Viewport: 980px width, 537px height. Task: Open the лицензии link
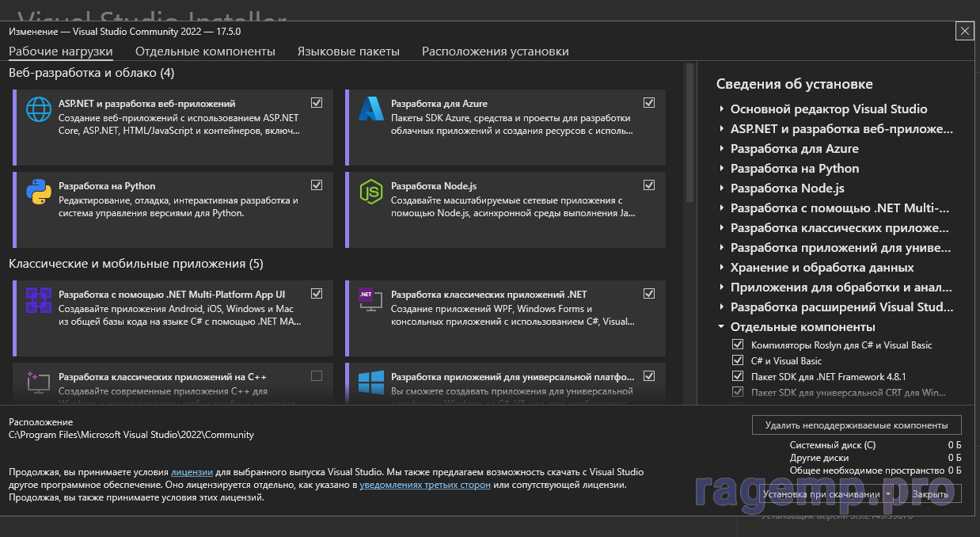(x=191, y=471)
